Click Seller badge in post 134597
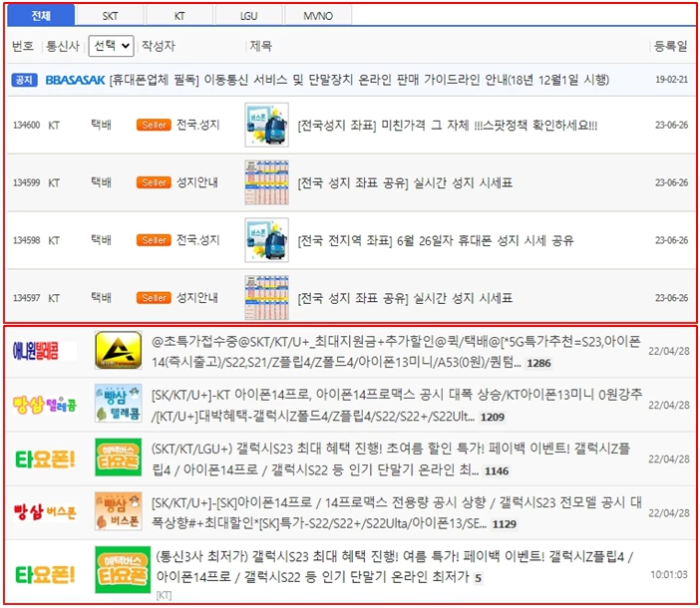Image resolution: width=700 pixels, height=608 pixels. [x=154, y=298]
